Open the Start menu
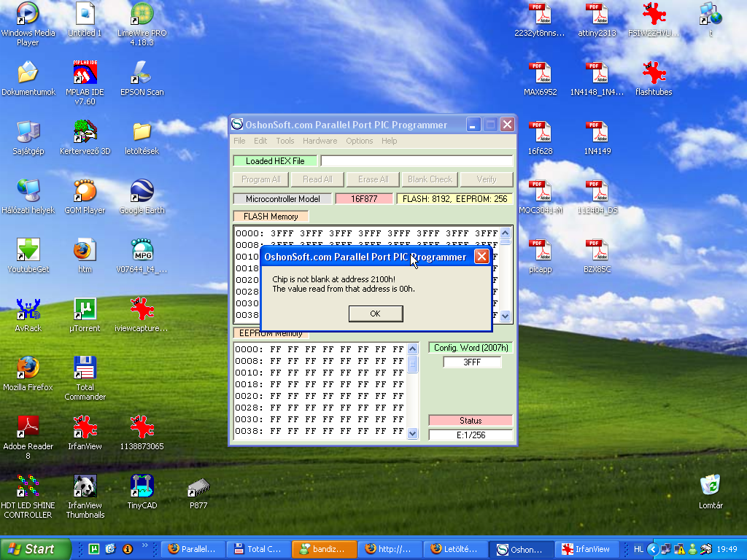This screenshot has height=560, width=747. [x=34, y=549]
